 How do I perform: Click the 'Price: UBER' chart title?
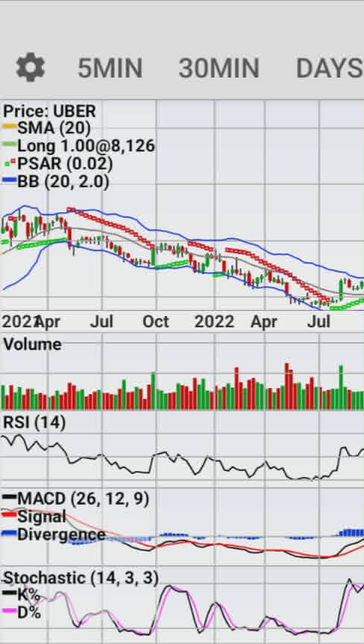(x=49, y=111)
